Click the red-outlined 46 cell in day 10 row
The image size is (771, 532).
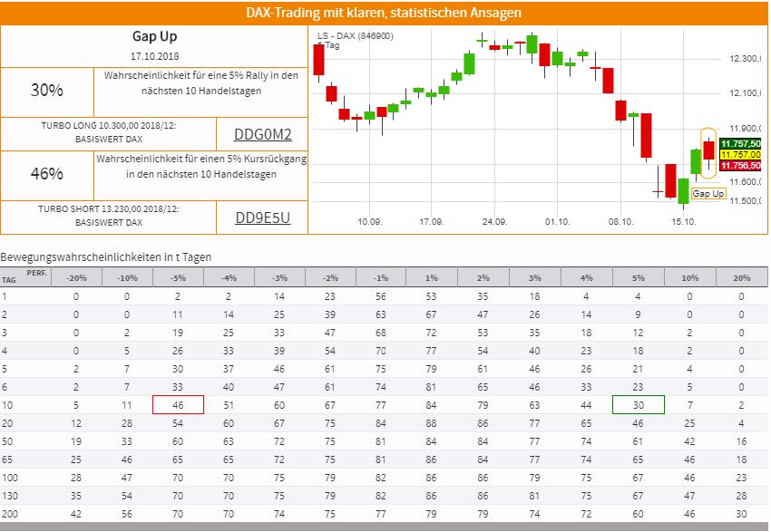point(178,405)
